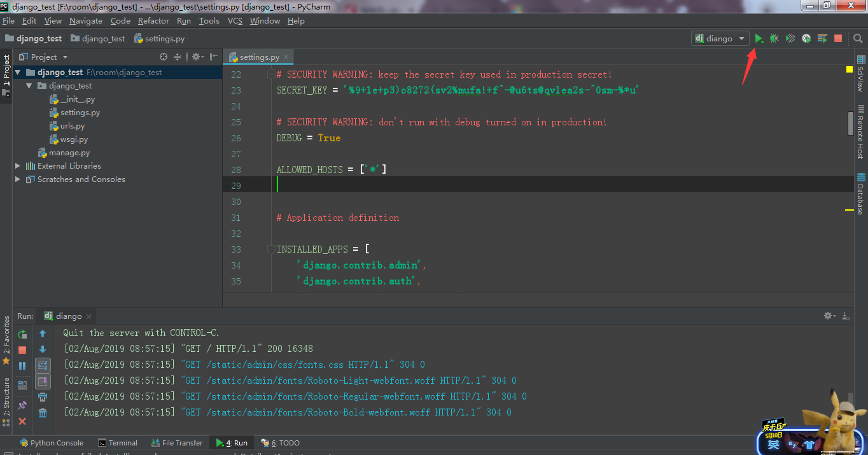Open the Database side panel

click(x=860, y=194)
